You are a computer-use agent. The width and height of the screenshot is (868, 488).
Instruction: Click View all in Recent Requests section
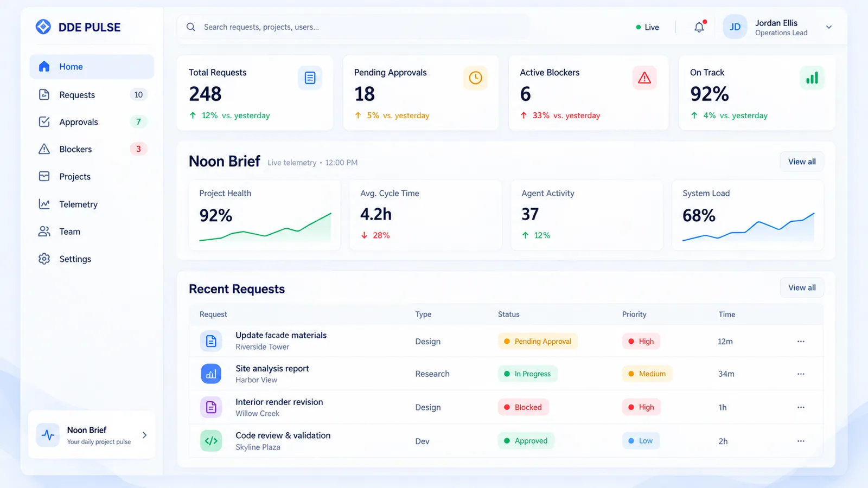[802, 287]
